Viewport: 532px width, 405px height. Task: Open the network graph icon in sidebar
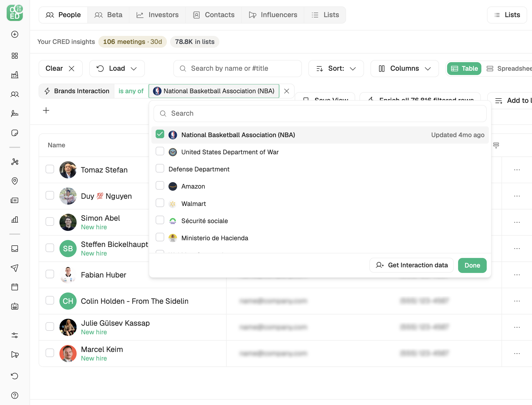[x=15, y=162]
